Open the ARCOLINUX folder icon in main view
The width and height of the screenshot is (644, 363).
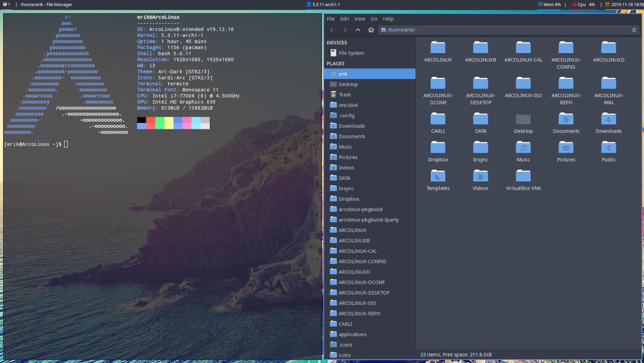437,47
